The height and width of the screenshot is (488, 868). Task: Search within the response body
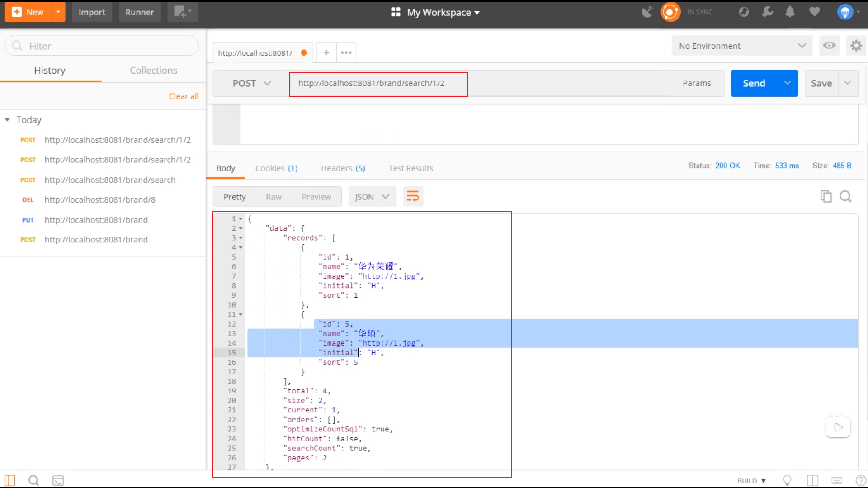pyautogui.click(x=845, y=196)
